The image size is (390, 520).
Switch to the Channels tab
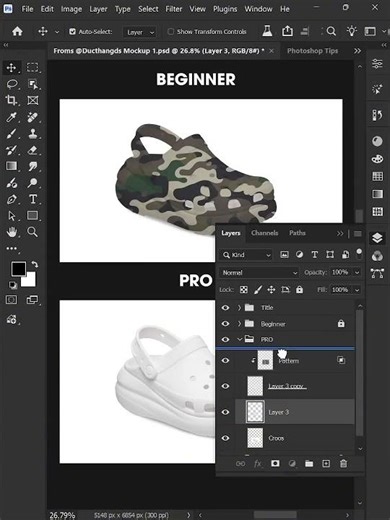[x=265, y=233]
